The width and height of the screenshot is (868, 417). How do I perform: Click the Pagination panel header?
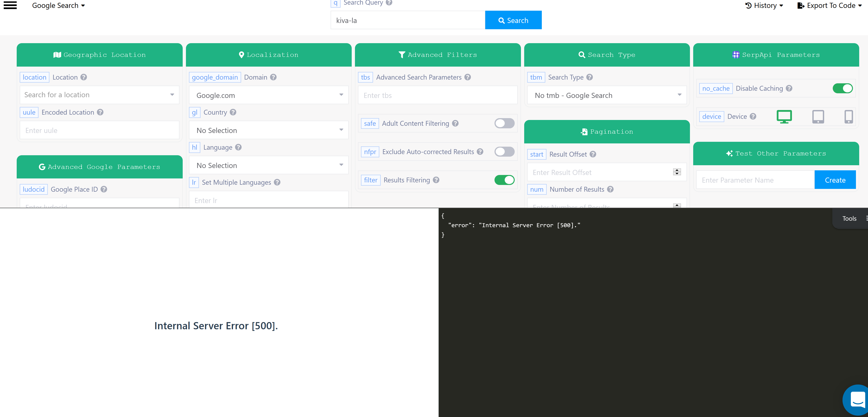(607, 132)
